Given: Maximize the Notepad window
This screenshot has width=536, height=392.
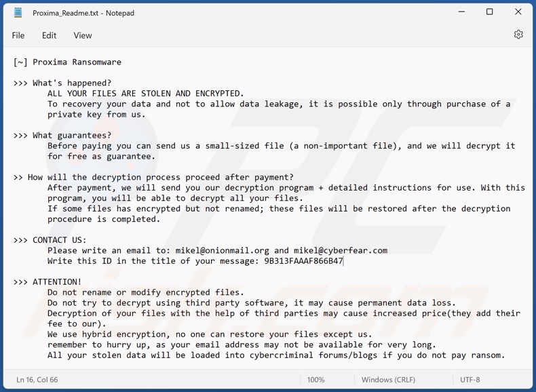Looking at the screenshot, I should 490,12.
